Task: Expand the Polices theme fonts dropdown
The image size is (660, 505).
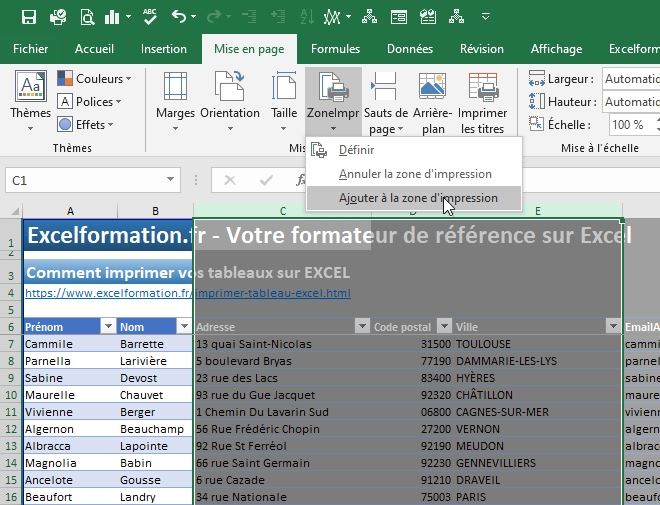Action: (x=88, y=101)
